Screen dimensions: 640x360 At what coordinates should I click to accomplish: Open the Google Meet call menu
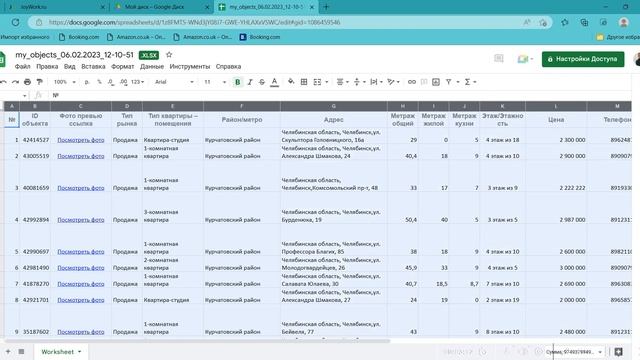[x=525, y=59]
